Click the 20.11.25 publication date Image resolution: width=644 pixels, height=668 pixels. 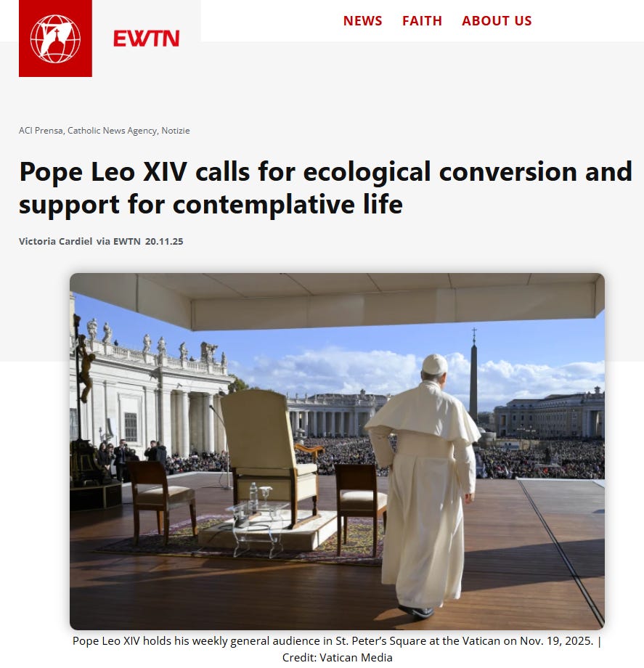pyautogui.click(x=164, y=241)
